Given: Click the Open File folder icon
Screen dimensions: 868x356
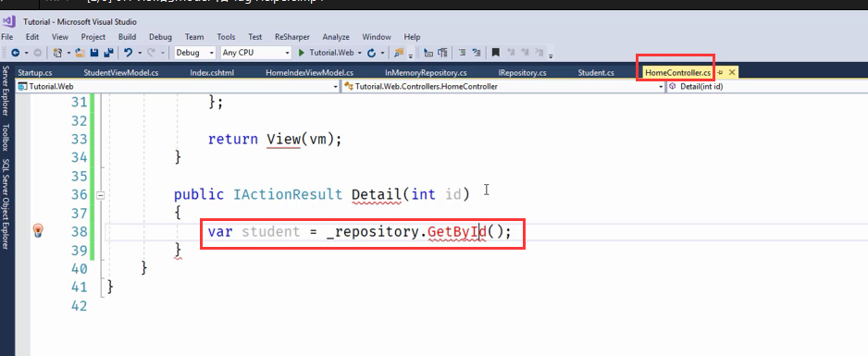Looking at the screenshot, I should tap(80, 53).
